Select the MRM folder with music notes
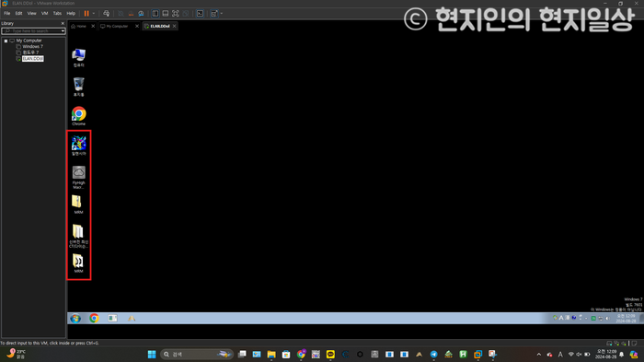Image resolution: width=644 pixels, height=362 pixels. tap(78, 263)
